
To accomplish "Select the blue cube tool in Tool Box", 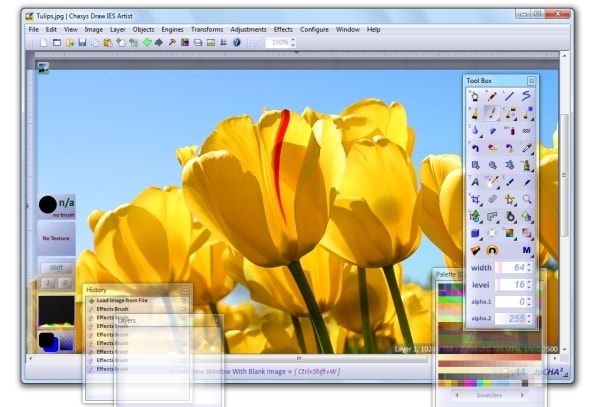I will (475, 233).
